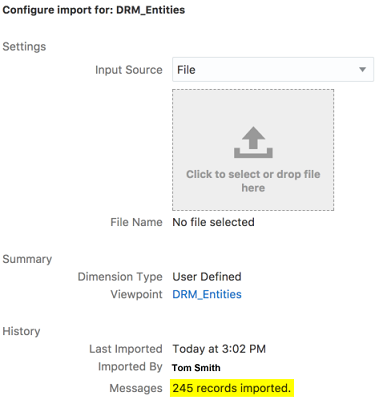Open the Input Source dropdown showing File
Viewport: 375px width, 404px height.
[273, 70]
